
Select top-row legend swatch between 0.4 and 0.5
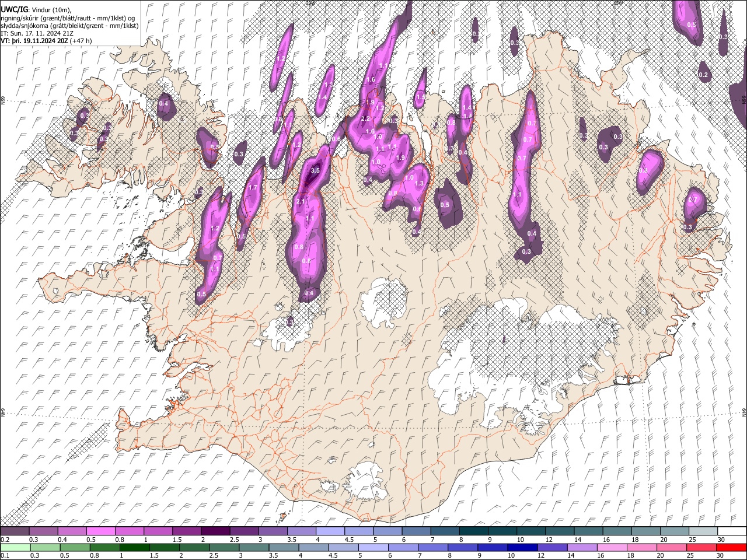pos(72,531)
